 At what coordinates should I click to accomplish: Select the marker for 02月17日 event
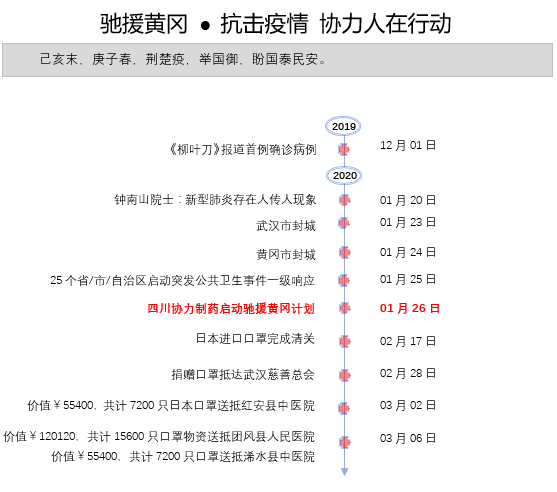(x=344, y=341)
